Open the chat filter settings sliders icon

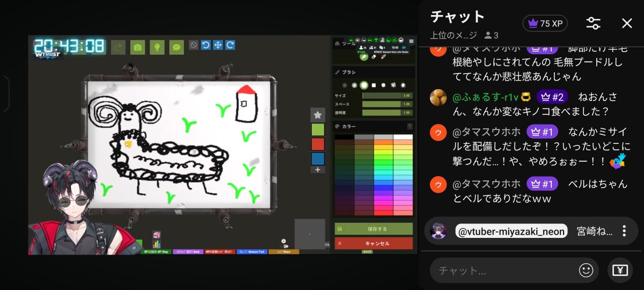coord(594,23)
